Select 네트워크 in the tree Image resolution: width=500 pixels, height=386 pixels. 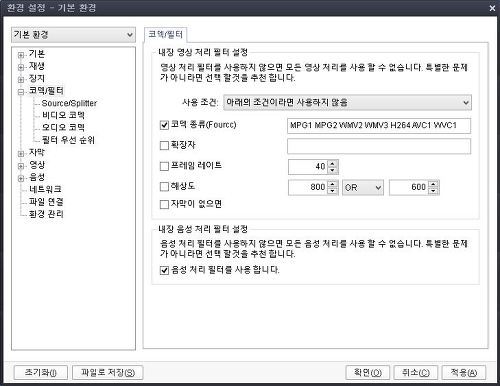pyautogui.click(x=45, y=189)
